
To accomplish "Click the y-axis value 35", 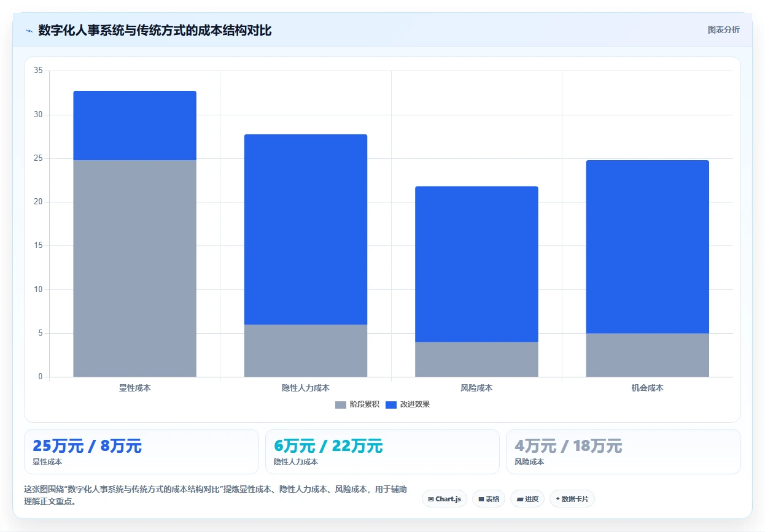I will (x=38, y=71).
